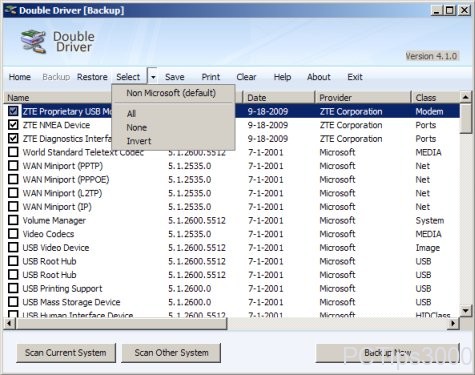Maximize the Double Driver window
The width and height of the screenshot is (475, 375).
tap(449, 10)
